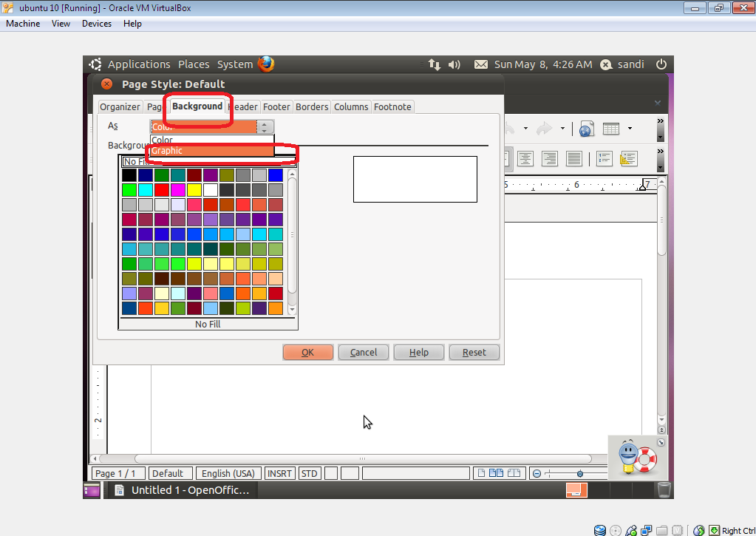Open the Applications menu
The height and width of the screenshot is (536, 756).
click(x=139, y=64)
